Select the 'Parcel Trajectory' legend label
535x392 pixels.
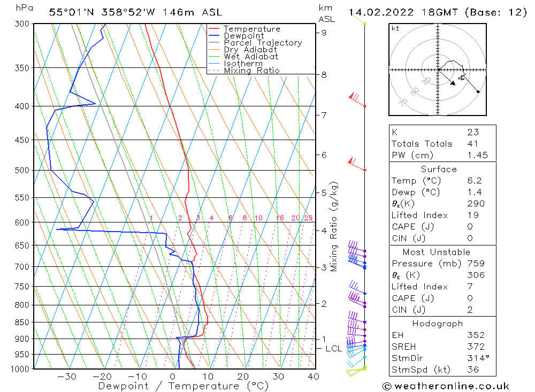263,43
